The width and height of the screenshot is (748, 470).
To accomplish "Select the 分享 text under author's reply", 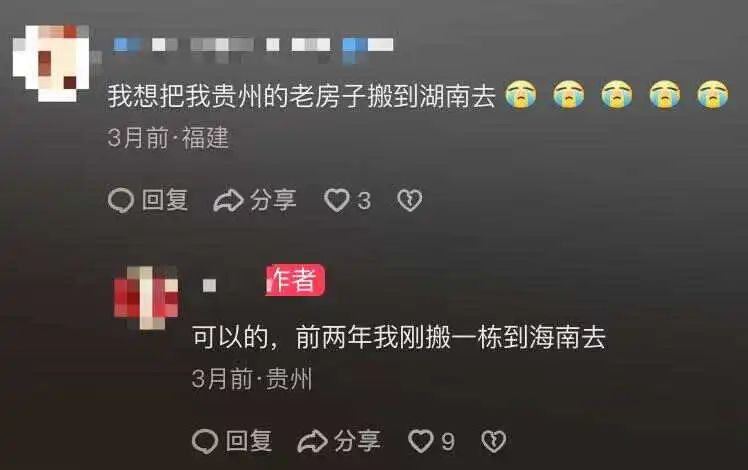I will pyautogui.click(x=357, y=441).
